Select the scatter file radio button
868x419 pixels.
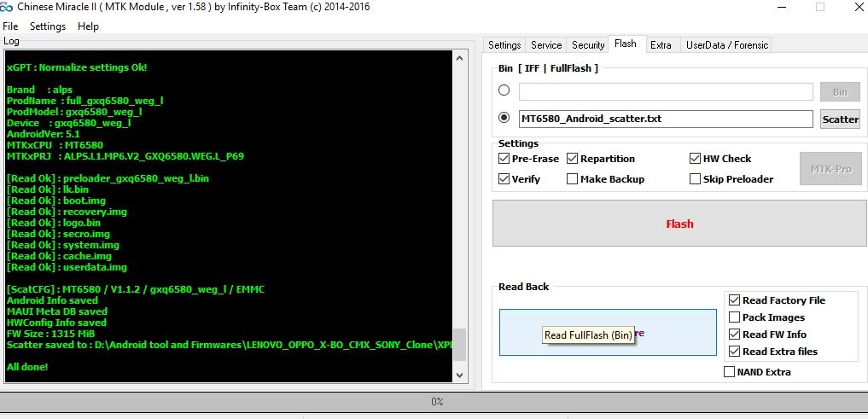(x=504, y=118)
